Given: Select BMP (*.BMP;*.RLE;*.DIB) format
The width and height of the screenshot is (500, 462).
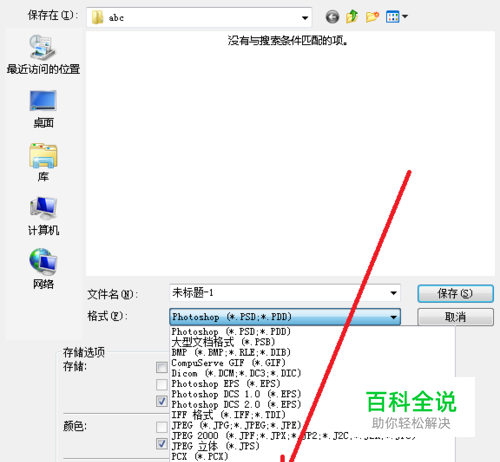Looking at the screenshot, I should click(x=312, y=352).
